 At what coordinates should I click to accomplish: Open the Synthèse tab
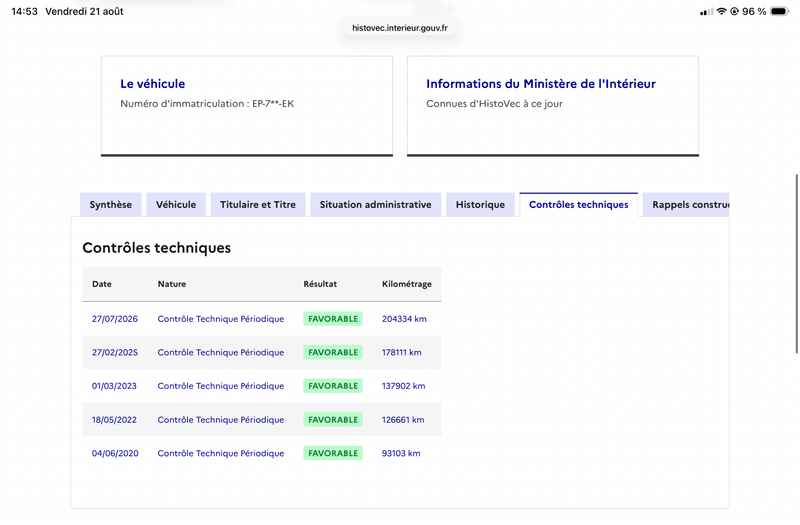coord(111,205)
